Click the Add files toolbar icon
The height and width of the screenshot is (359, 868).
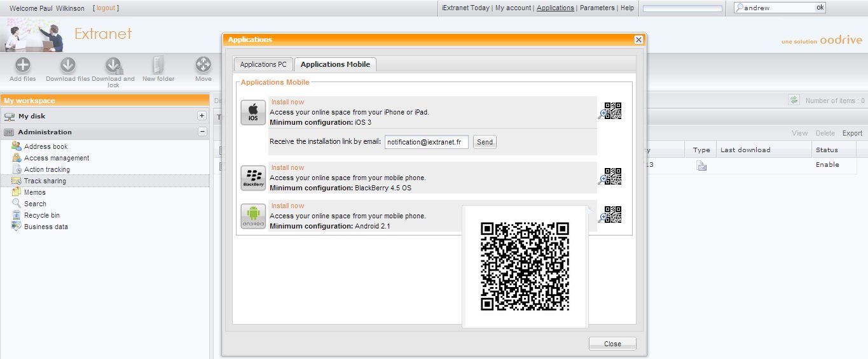point(23,66)
